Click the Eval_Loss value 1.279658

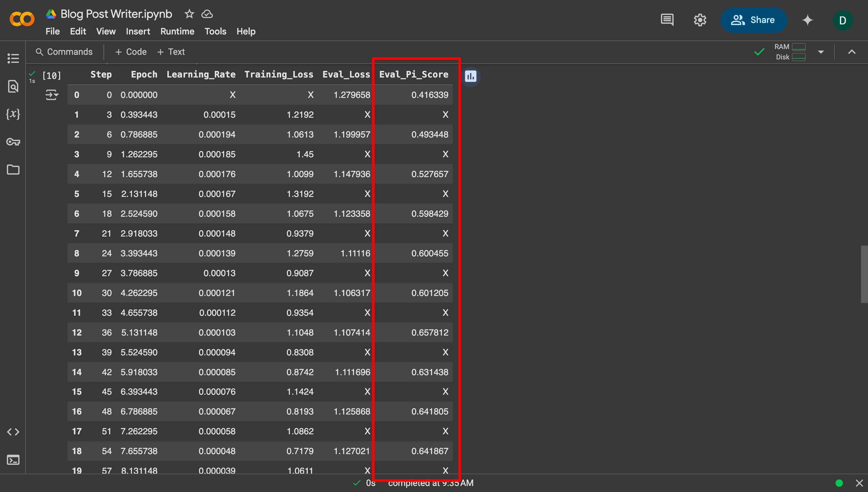pyautogui.click(x=352, y=95)
